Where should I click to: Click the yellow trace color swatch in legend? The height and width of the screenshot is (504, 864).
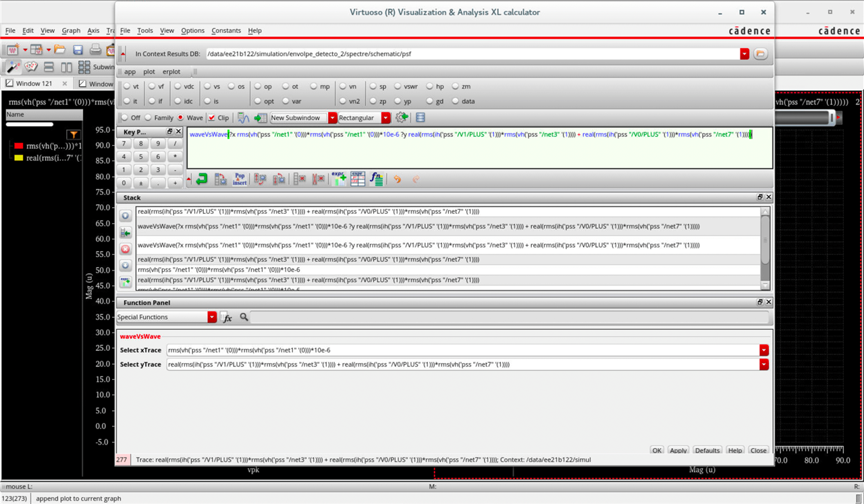[x=19, y=158]
